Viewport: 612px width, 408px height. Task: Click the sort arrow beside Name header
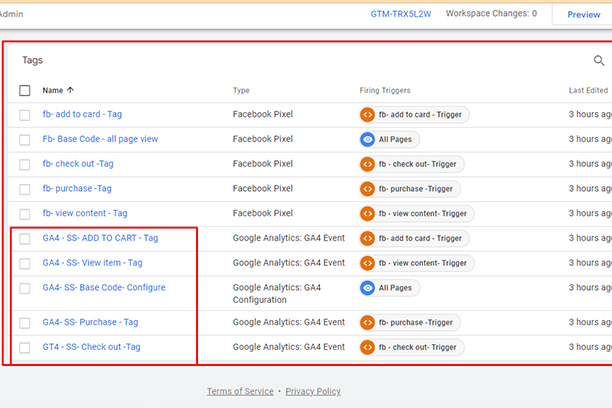tap(70, 90)
